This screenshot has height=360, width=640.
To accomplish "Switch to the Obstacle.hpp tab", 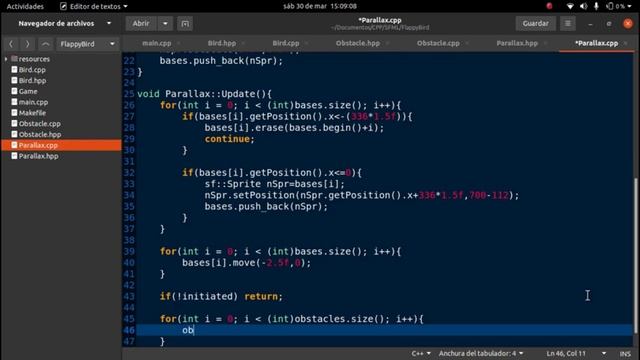I will 358,43.
